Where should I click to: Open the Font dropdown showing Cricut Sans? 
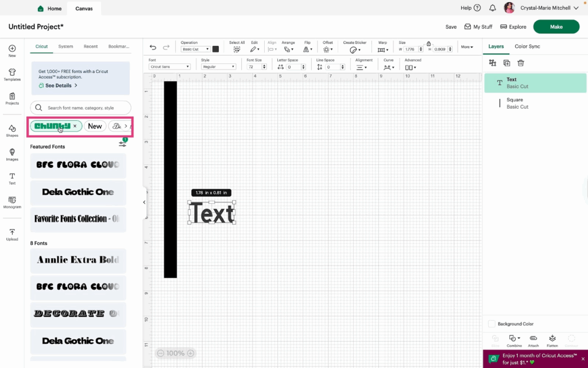click(x=169, y=67)
